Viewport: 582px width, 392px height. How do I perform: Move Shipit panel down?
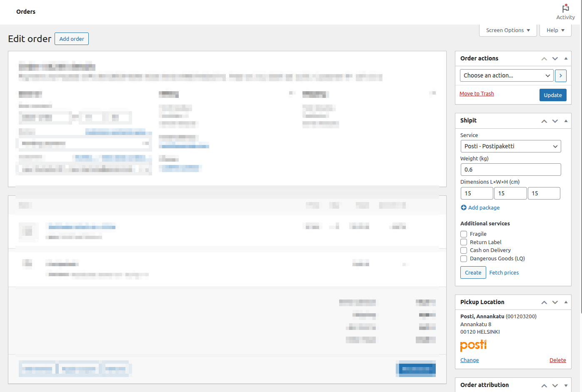[x=555, y=121]
